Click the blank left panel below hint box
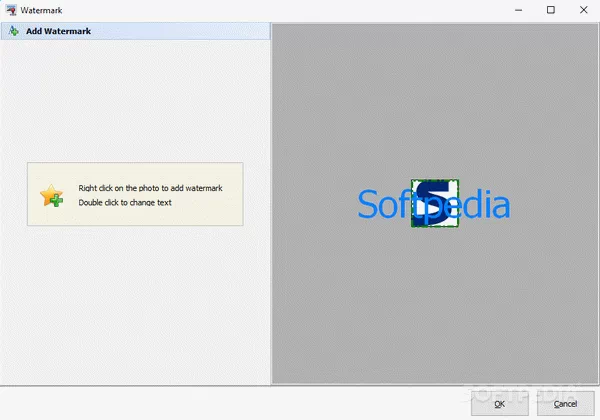600x420 pixels. 135,310
